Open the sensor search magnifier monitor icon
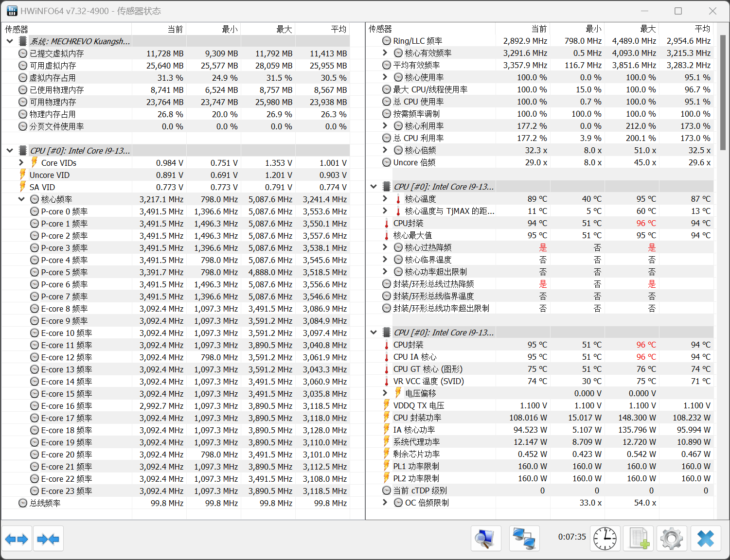Viewport: 730px width, 560px height. coord(486,539)
